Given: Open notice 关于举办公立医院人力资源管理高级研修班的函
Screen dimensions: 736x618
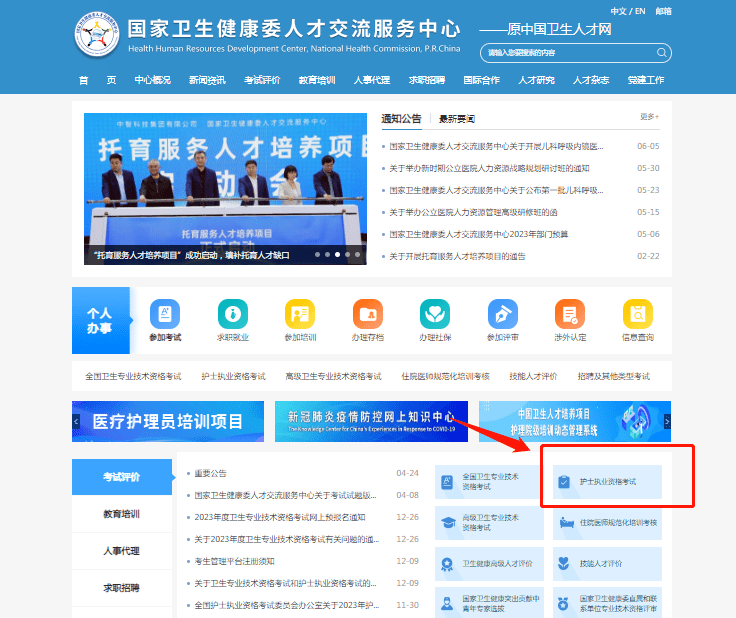Looking at the screenshot, I should [473, 212].
